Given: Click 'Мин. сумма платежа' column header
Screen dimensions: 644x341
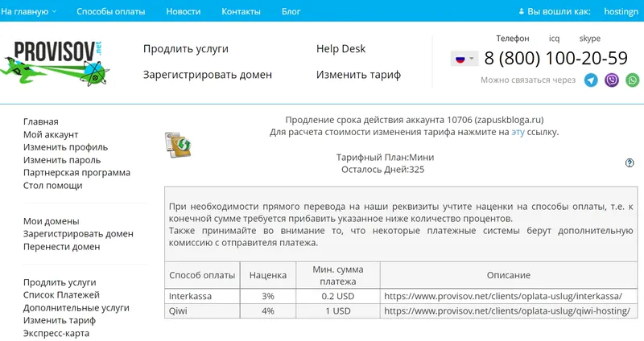Looking at the screenshot, I should pos(338,275).
